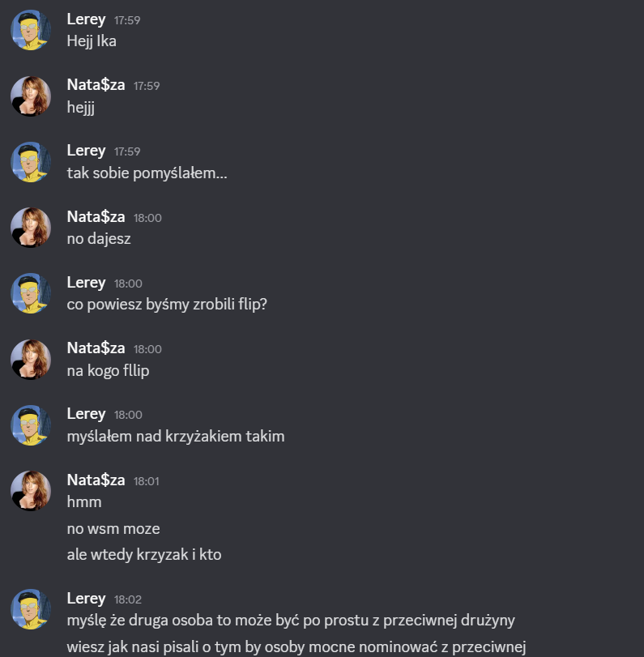Select the message 'no wsm moze'
Image resolution: width=644 pixels, height=657 pixels.
point(113,529)
